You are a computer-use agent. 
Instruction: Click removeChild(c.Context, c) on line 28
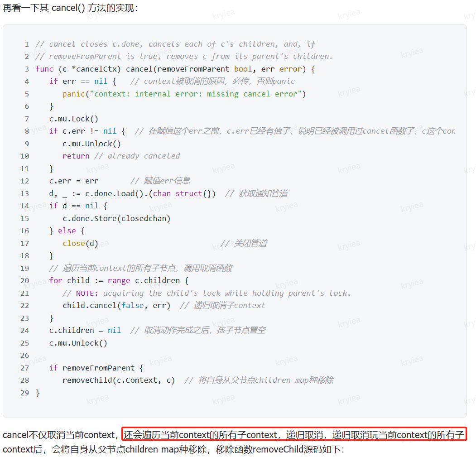coord(119,380)
